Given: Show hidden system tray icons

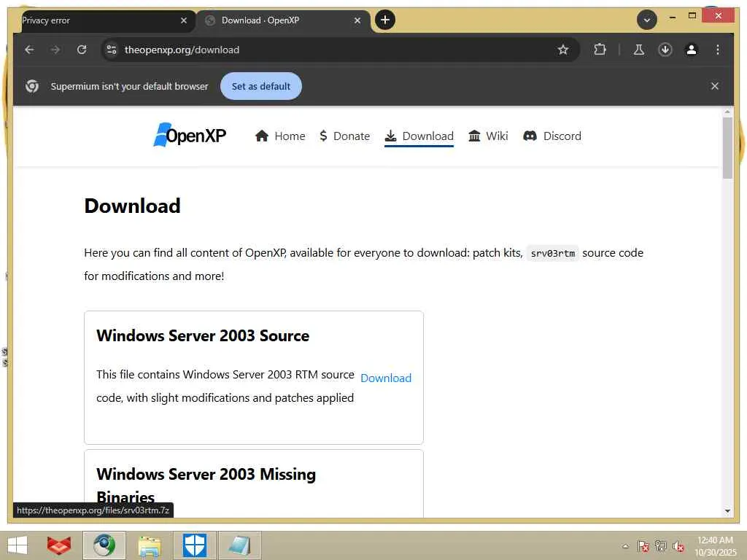Looking at the screenshot, I should [x=625, y=546].
